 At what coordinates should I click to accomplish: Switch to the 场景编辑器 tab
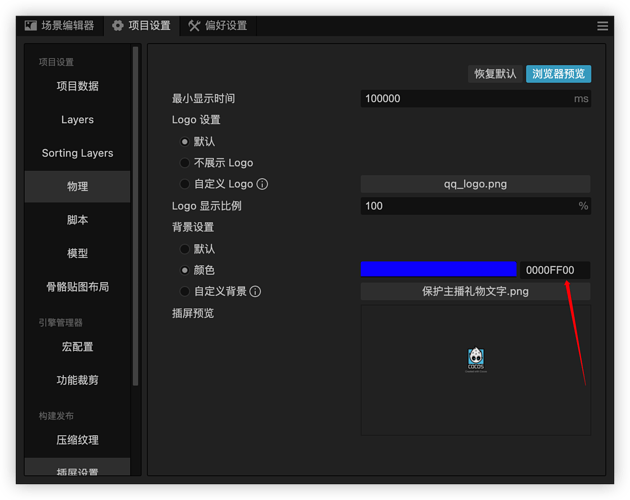[59, 26]
